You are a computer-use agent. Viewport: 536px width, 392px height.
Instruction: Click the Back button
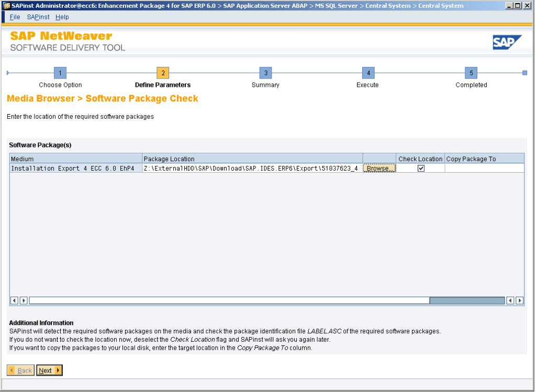(20, 371)
